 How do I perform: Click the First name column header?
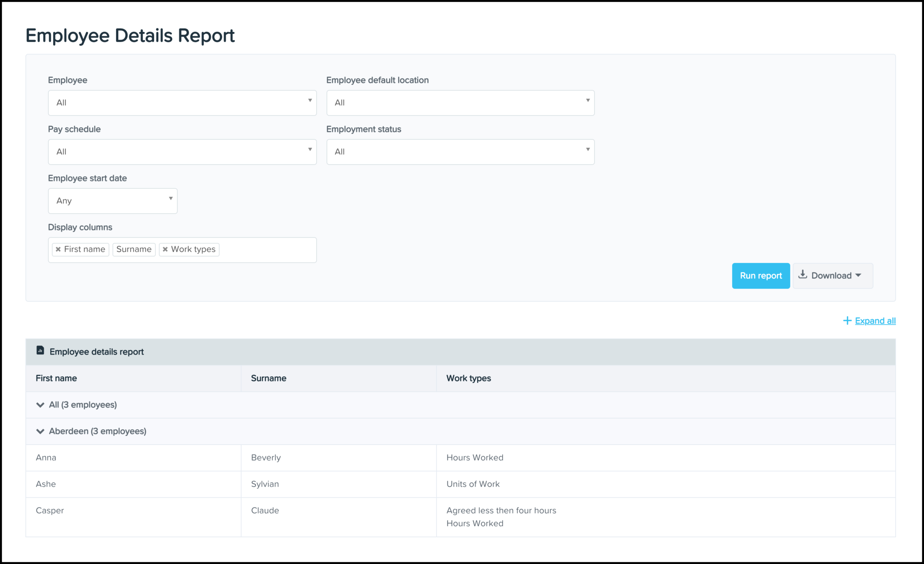[56, 378]
